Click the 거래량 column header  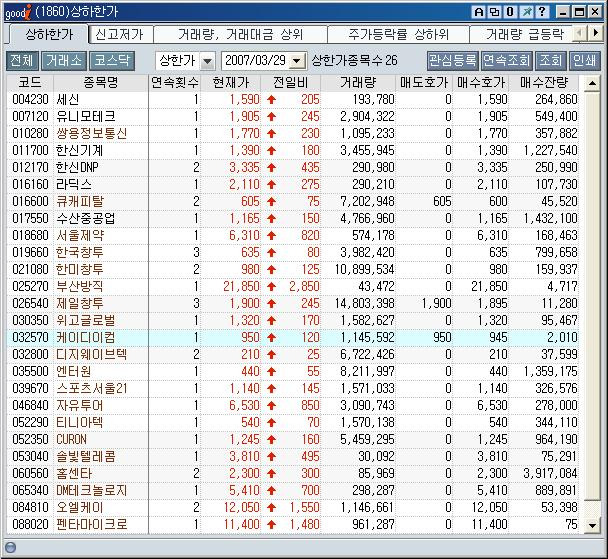[358, 83]
